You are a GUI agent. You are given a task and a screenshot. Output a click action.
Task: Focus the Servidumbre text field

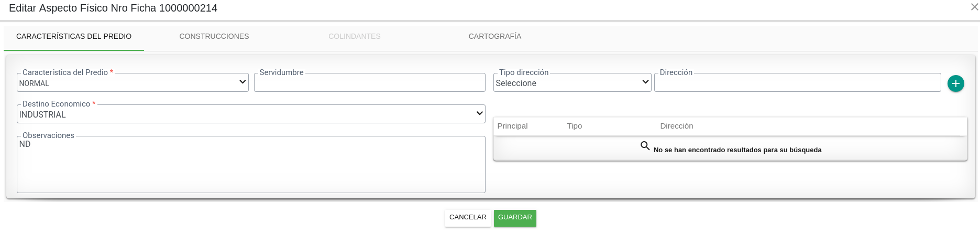coord(370,82)
